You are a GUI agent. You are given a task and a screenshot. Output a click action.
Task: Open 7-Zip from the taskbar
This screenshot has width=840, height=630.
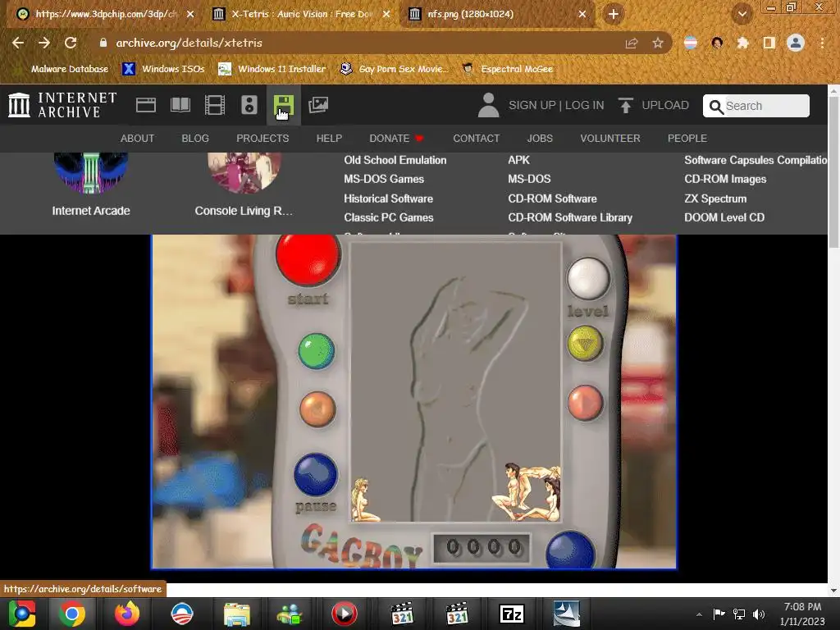point(511,614)
